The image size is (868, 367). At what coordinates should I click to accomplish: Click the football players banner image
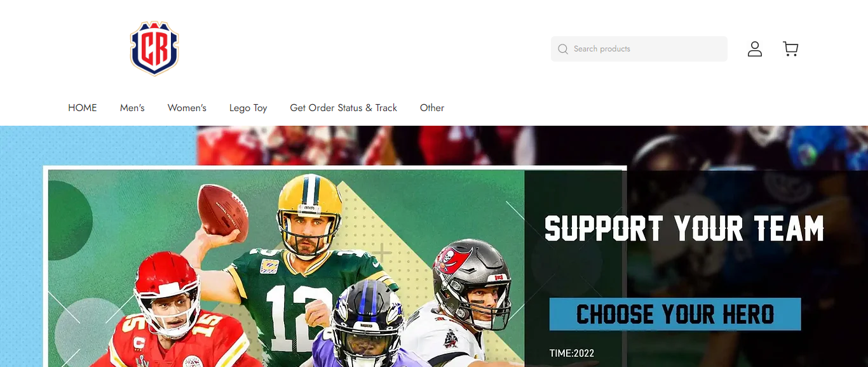click(287, 268)
